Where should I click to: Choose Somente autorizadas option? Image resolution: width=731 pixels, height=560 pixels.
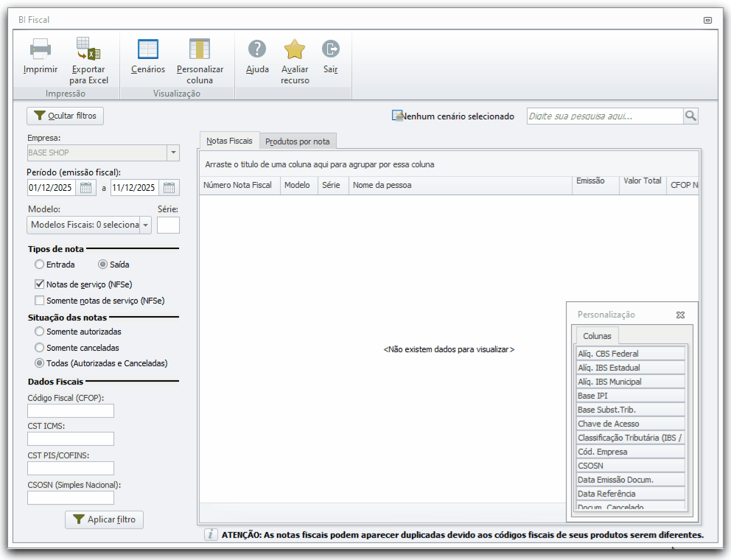pyautogui.click(x=40, y=332)
